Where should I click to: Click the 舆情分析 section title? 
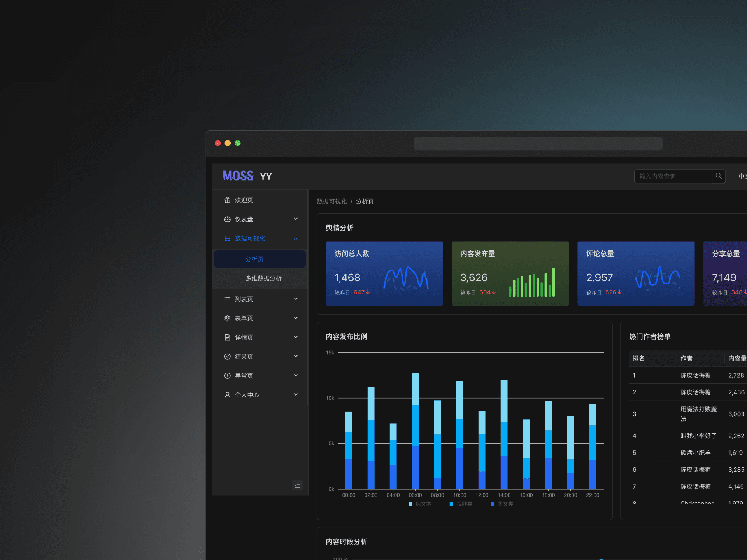[340, 228]
